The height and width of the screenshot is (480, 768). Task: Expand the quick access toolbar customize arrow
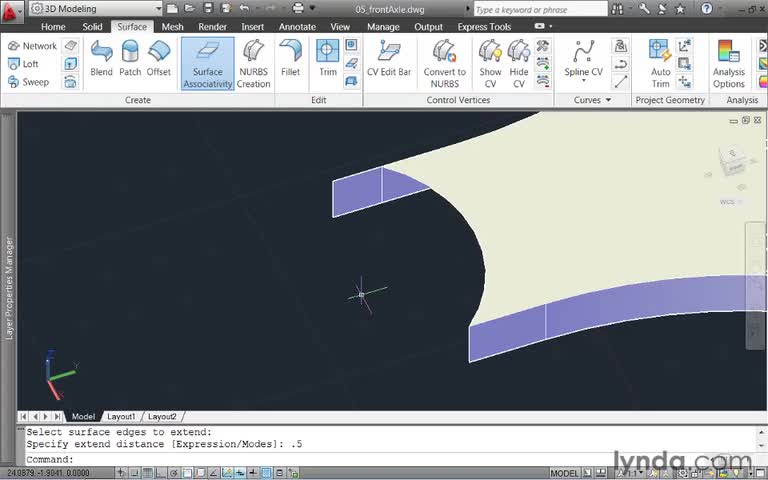[x=312, y=8]
